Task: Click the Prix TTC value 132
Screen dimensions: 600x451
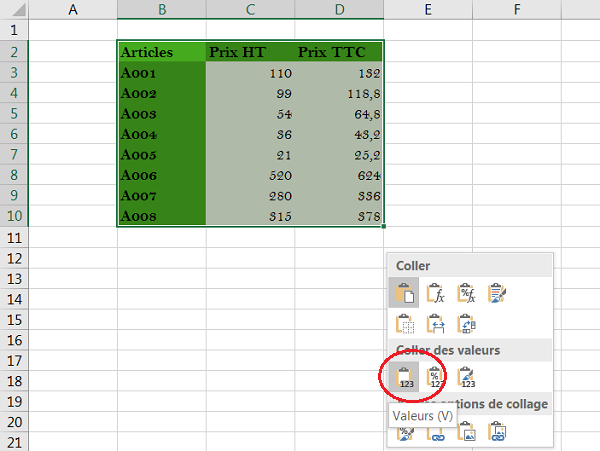Action: (x=339, y=72)
